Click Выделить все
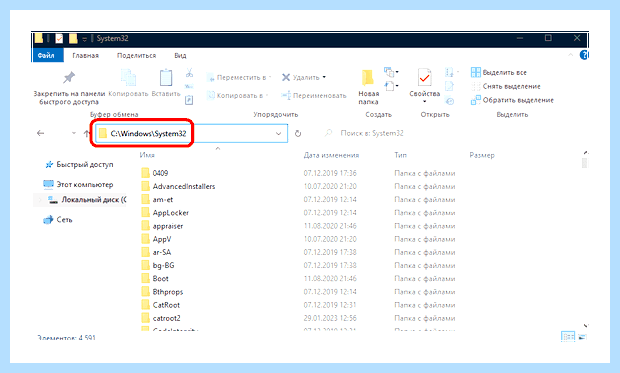620x373 pixels. 499,72
